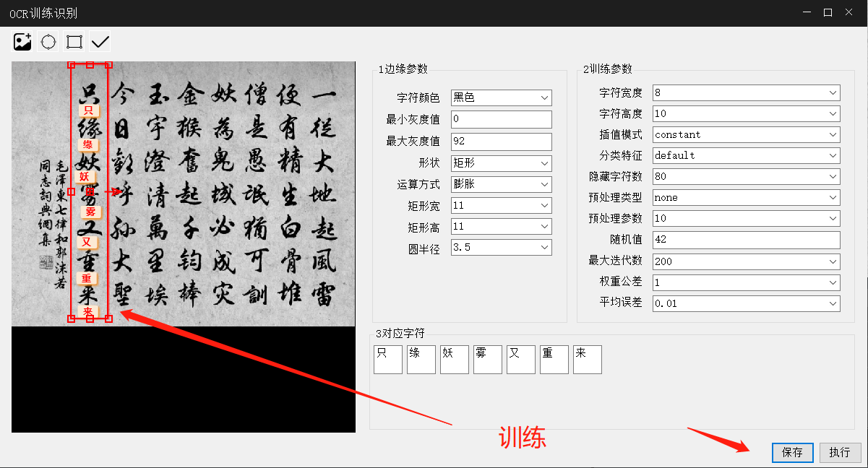The height and width of the screenshot is (468, 868).
Task: Click the recognized label 妖 on image
Action: (85, 176)
